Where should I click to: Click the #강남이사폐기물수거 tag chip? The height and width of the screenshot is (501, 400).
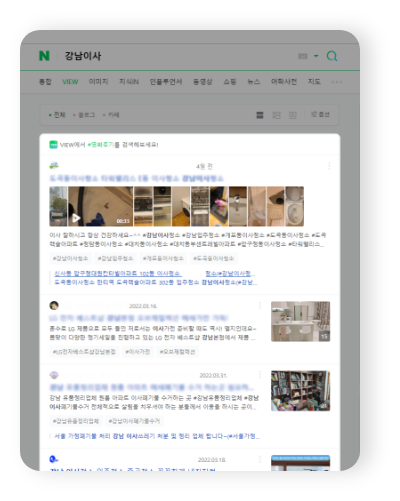[134, 421]
